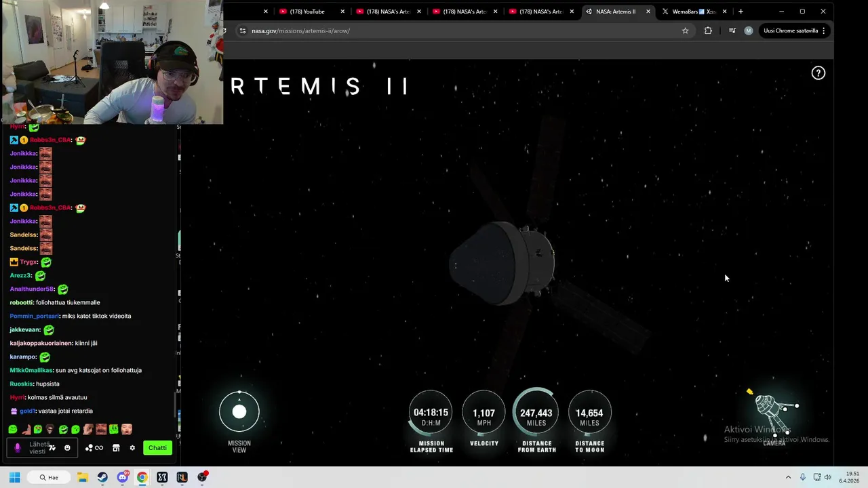Expand the system tray hidden icons chevron
This screenshot has height=488, width=868.
pos(788,478)
